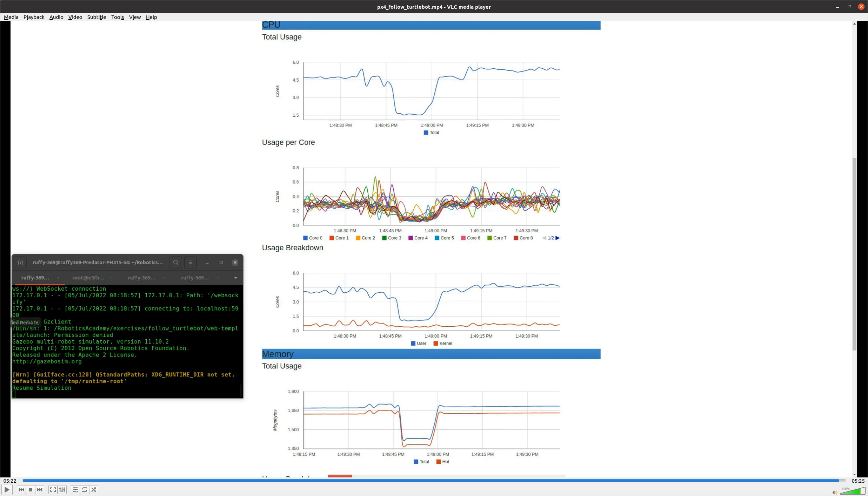868x496 pixels.
Task: Open the Media menu
Action: pos(11,17)
